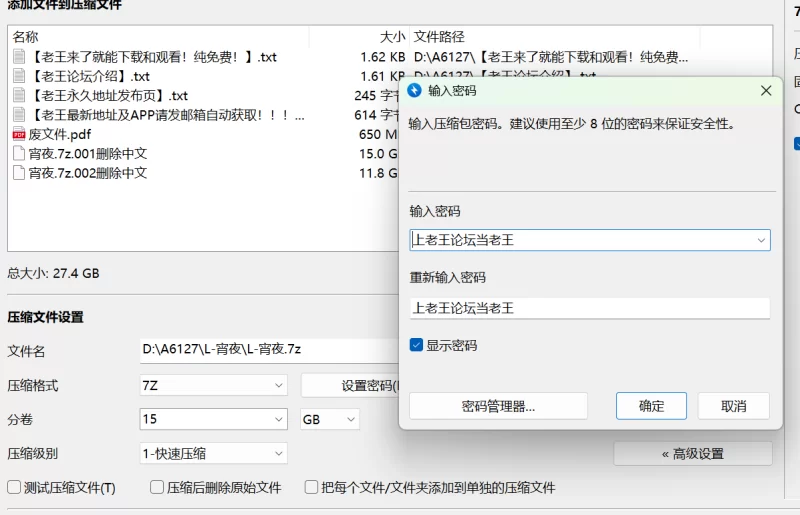The image size is (800, 515).
Task: Sort list by 名称 column header
Action: [x=26, y=36]
